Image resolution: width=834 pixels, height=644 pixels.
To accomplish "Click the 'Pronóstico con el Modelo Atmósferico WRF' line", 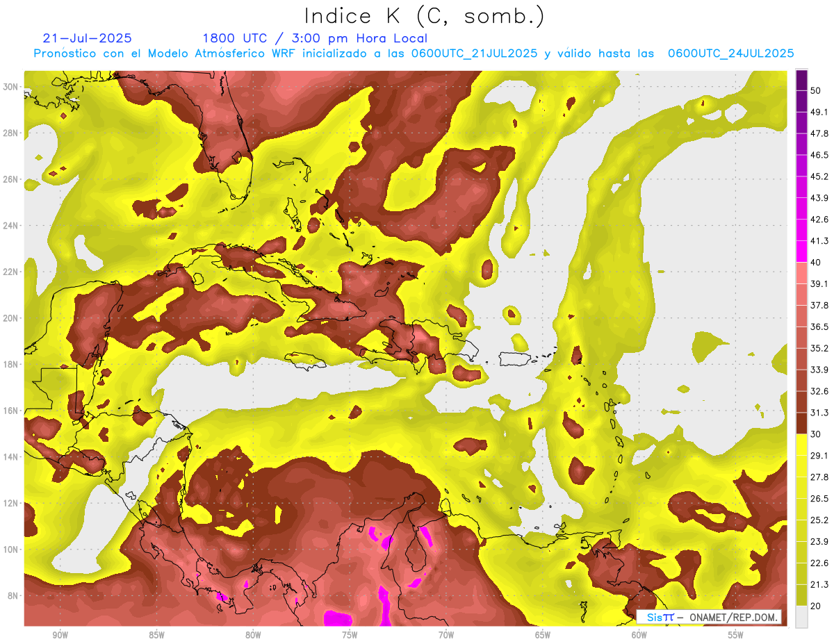I will [414, 53].
